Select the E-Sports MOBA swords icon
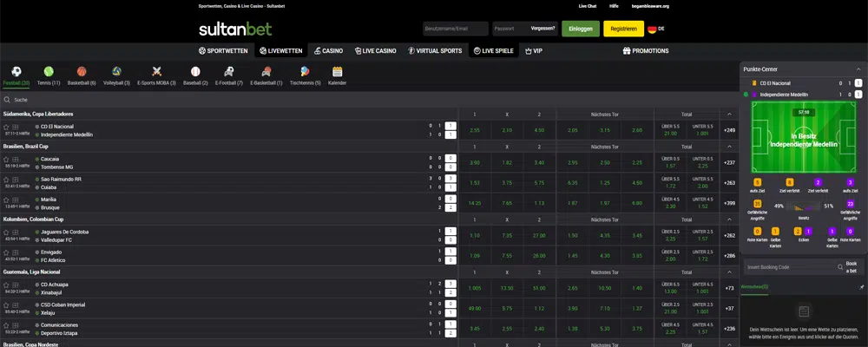 [156, 72]
